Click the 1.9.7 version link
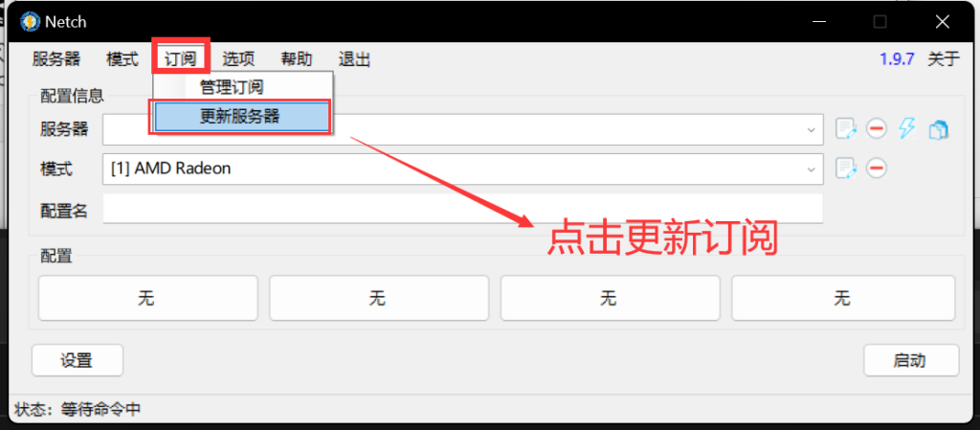 pos(897,59)
